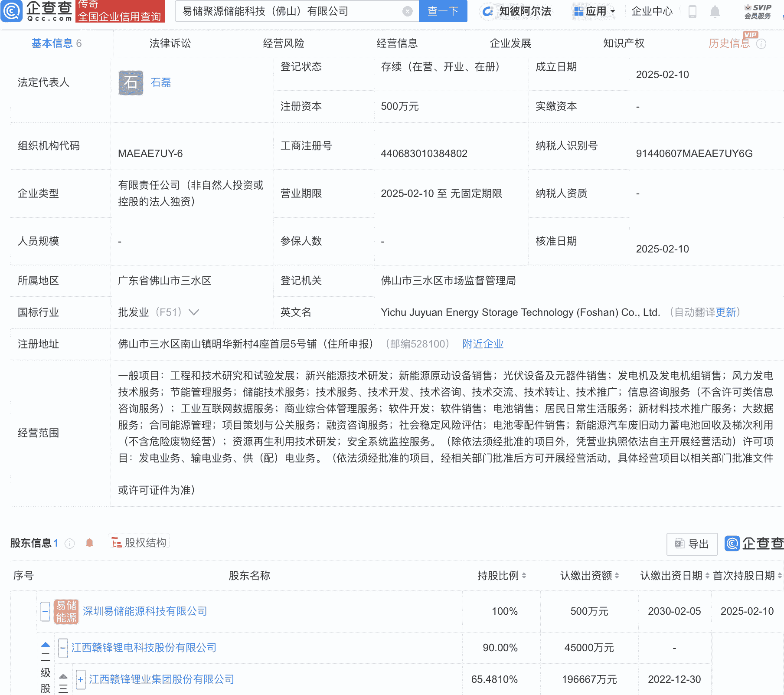Switch to the 法律诉讼 tab

click(x=170, y=43)
